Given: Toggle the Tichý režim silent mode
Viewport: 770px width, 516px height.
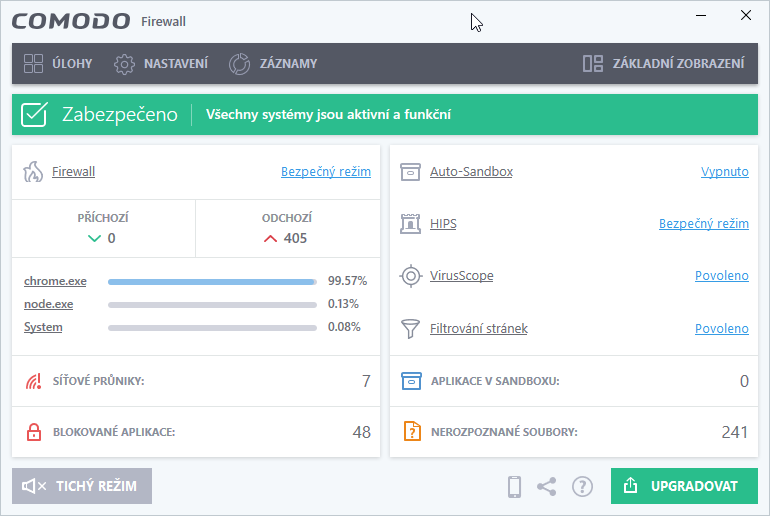Looking at the screenshot, I should 81,486.
